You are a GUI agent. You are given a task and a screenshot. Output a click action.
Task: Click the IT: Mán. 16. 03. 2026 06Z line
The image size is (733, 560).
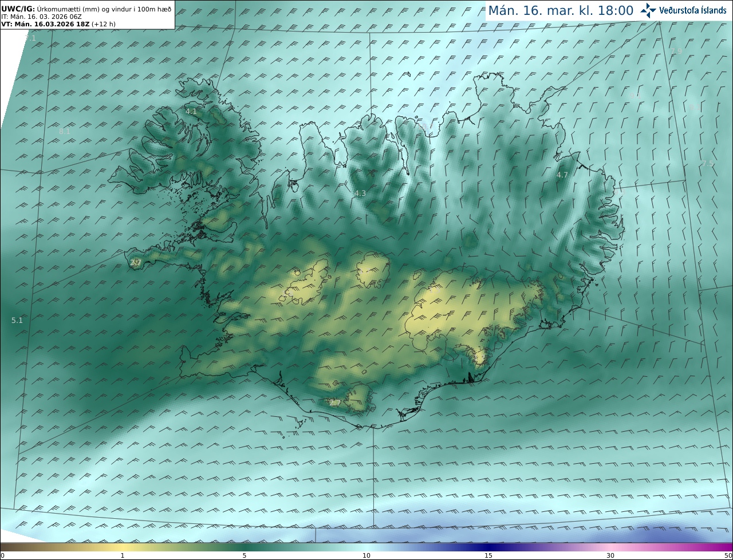pyautogui.click(x=41, y=17)
